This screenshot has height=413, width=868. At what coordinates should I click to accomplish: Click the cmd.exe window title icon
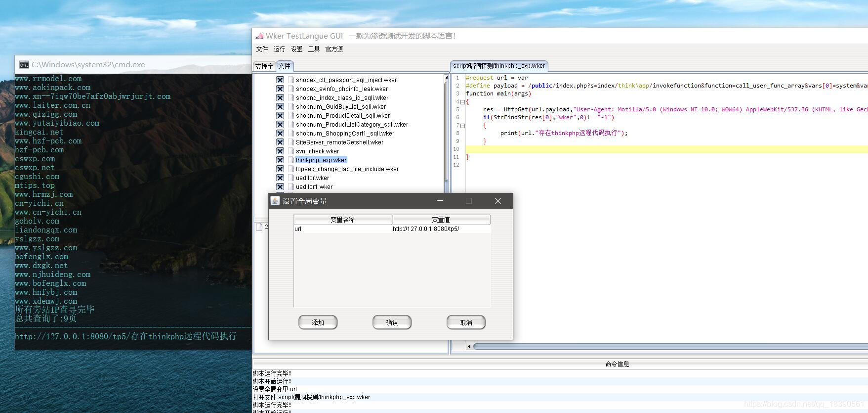click(x=24, y=65)
